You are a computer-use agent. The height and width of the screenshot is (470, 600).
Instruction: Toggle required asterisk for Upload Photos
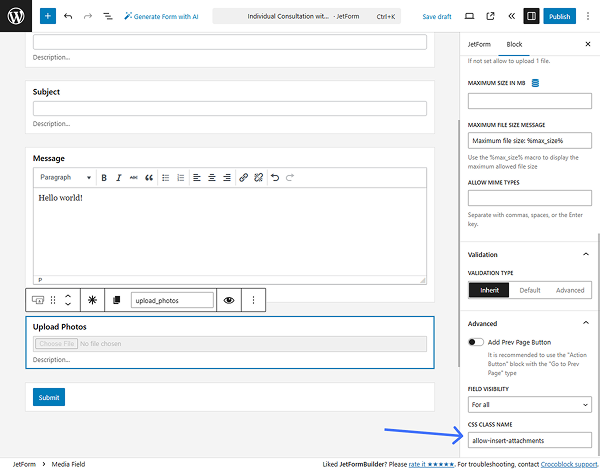tap(92, 300)
